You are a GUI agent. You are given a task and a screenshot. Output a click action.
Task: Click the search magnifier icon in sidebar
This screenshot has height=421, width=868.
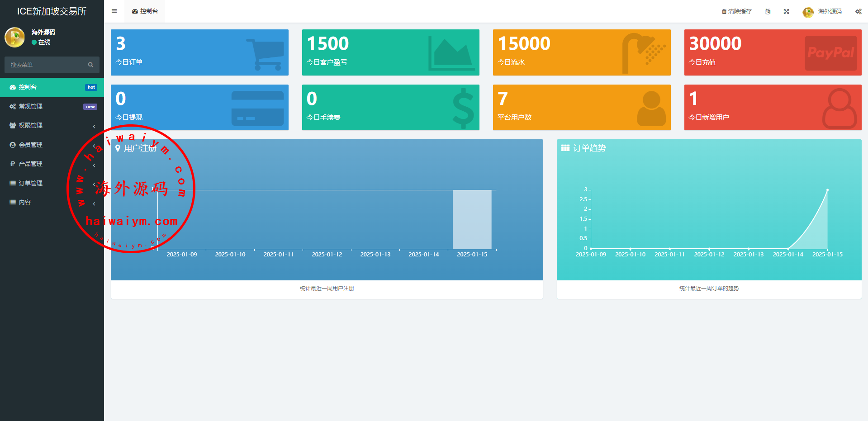90,65
